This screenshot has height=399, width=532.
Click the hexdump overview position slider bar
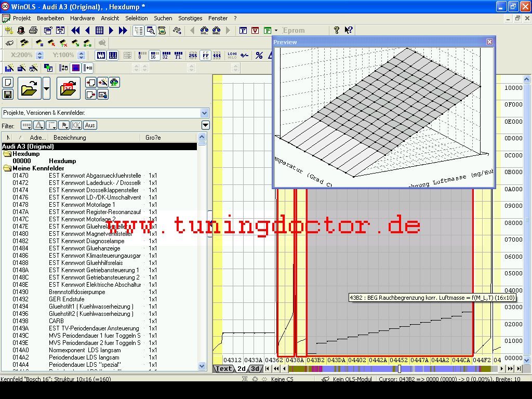point(400,368)
